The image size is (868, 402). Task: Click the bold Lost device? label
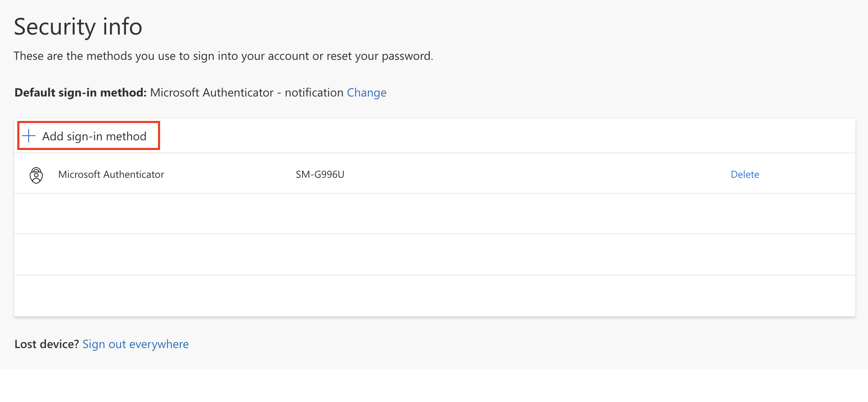[x=46, y=344]
